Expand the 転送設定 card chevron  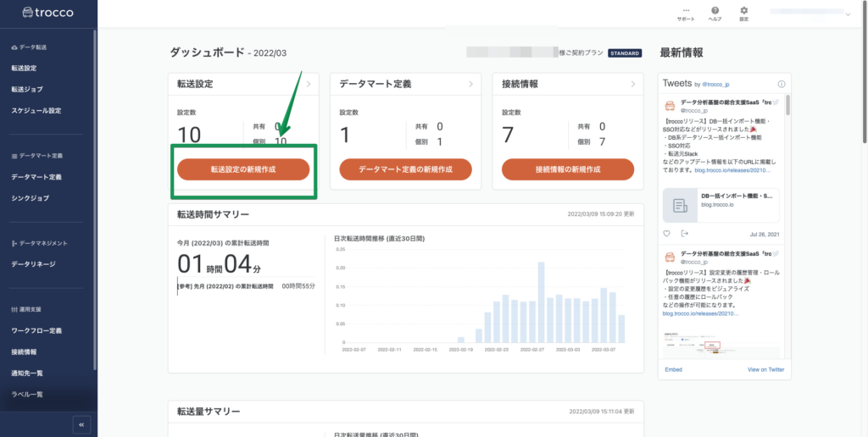point(308,85)
